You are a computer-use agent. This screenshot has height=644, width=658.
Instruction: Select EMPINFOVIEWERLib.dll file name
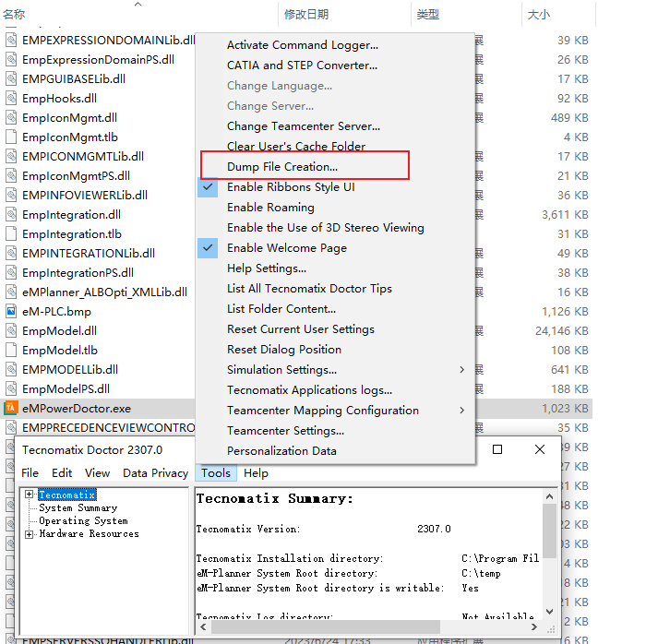(85, 195)
